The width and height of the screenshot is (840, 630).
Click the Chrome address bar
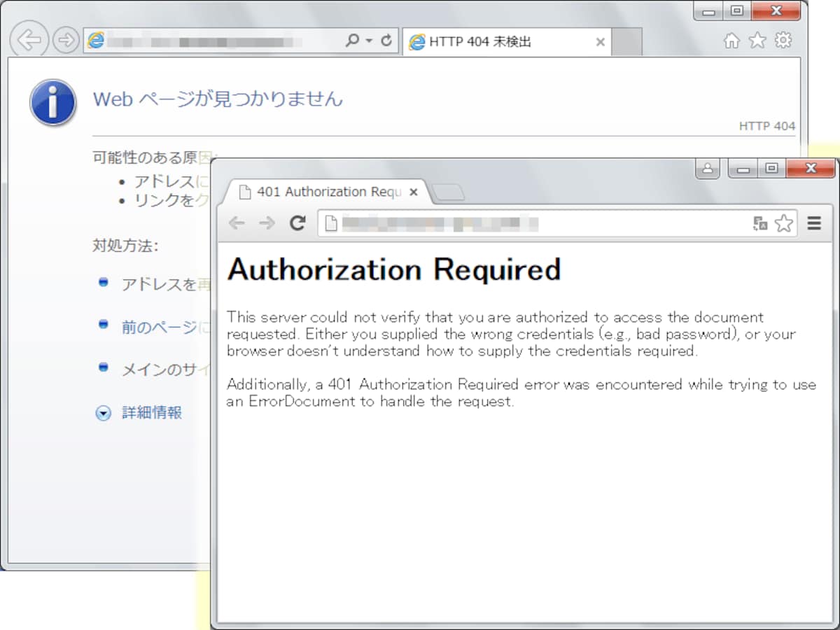tap(556, 224)
